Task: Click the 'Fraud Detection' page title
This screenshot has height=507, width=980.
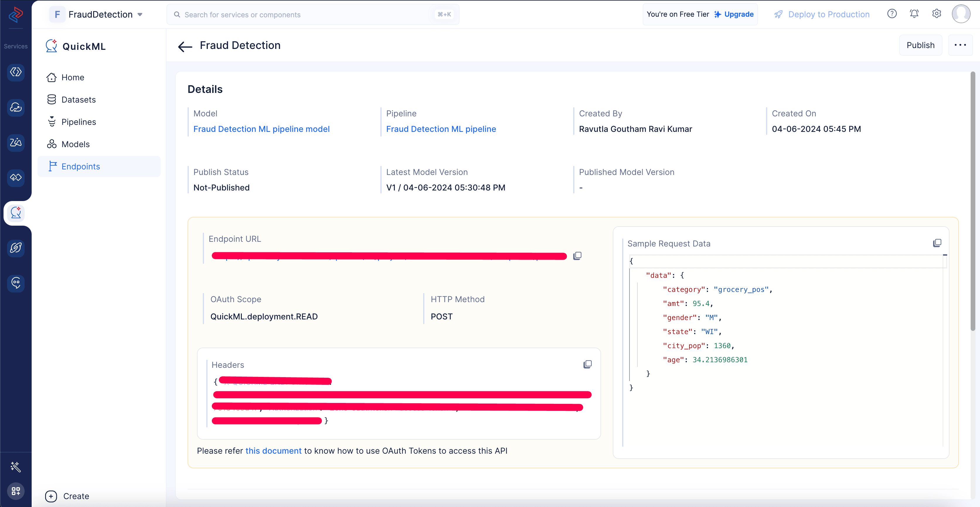Action: 240,45
